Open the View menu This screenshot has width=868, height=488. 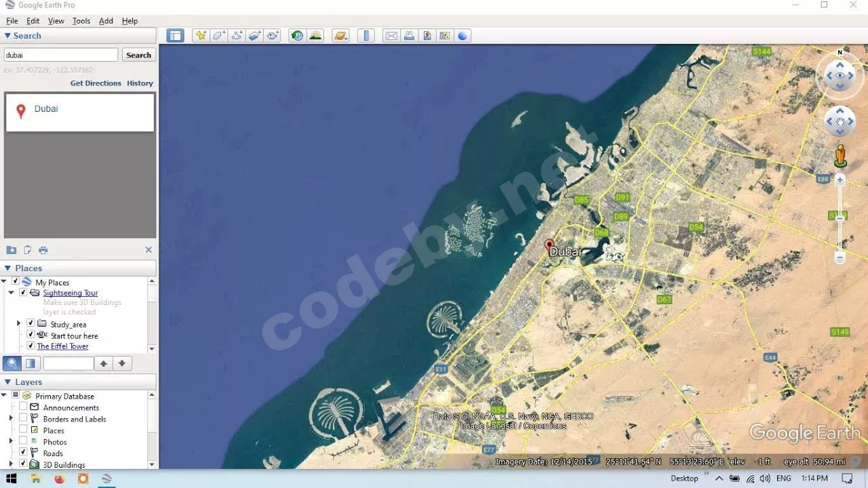coord(56,21)
